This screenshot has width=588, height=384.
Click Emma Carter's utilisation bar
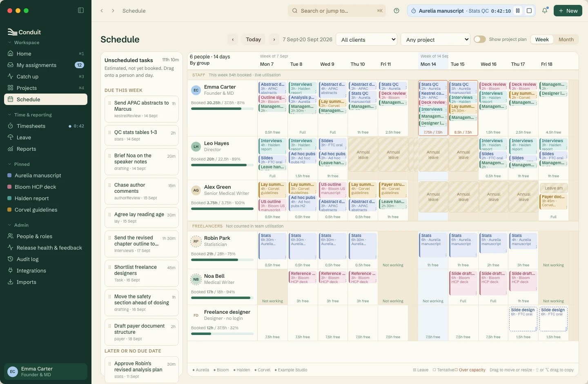(222, 109)
